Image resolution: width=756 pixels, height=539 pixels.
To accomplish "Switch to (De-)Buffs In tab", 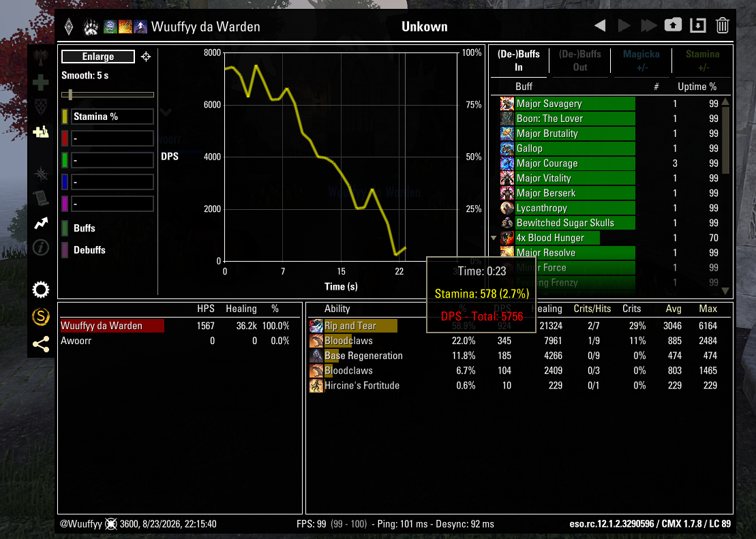I will tap(519, 61).
